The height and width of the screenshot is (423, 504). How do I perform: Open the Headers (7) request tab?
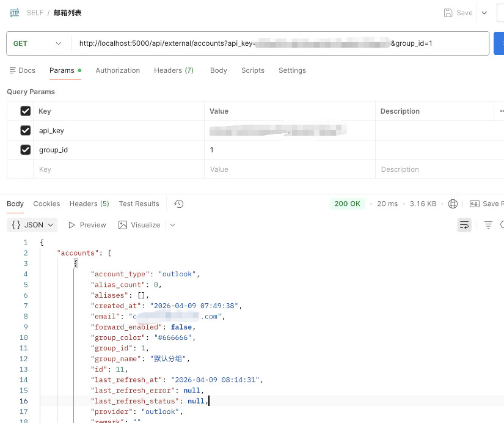pyautogui.click(x=173, y=70)
